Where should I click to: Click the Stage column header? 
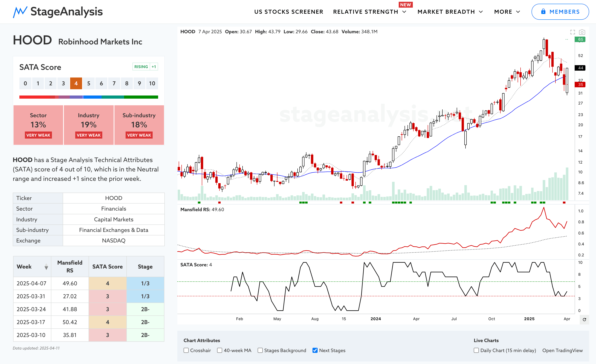tap(145, 267)
